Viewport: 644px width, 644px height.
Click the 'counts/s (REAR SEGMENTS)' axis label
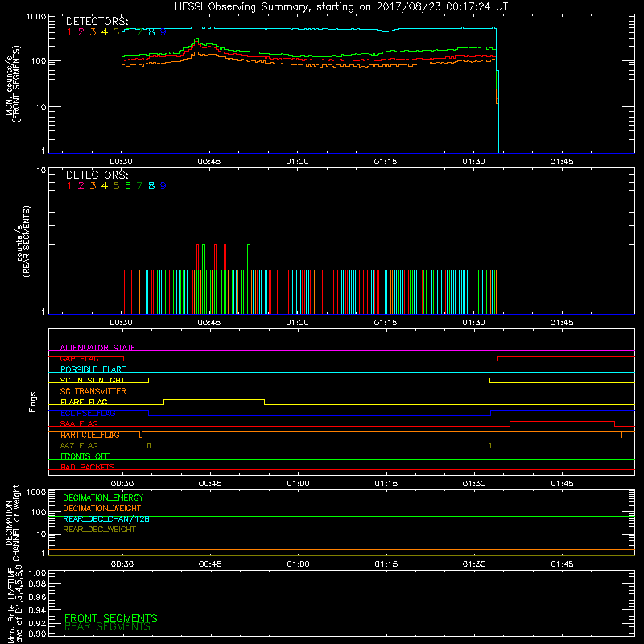23,242
